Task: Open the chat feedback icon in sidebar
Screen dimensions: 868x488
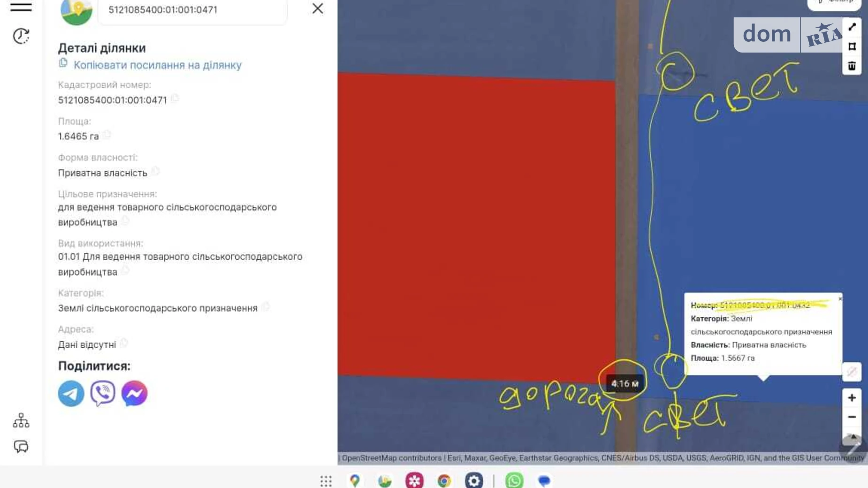Action: [21, 446]
